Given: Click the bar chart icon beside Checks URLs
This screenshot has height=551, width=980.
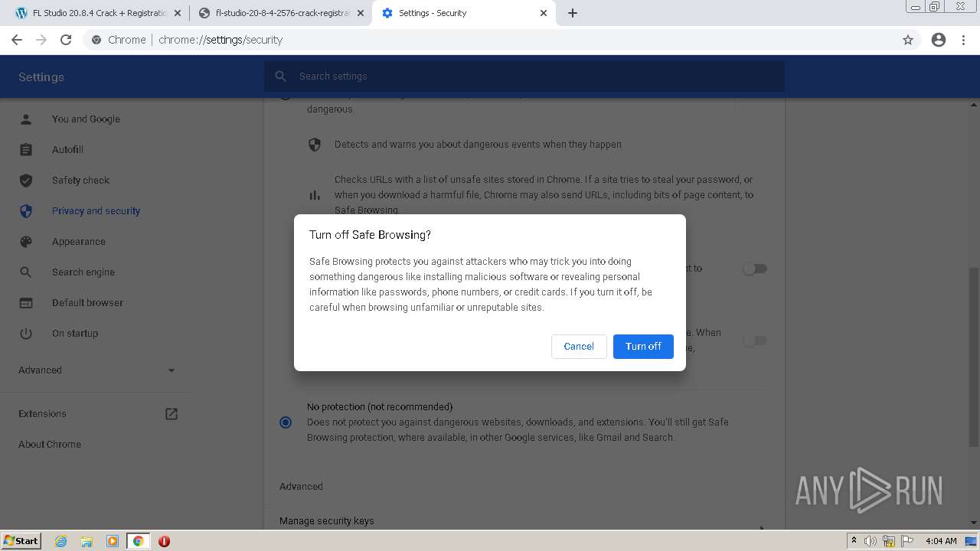Looking at the screenshot, I should coord(315,195).
